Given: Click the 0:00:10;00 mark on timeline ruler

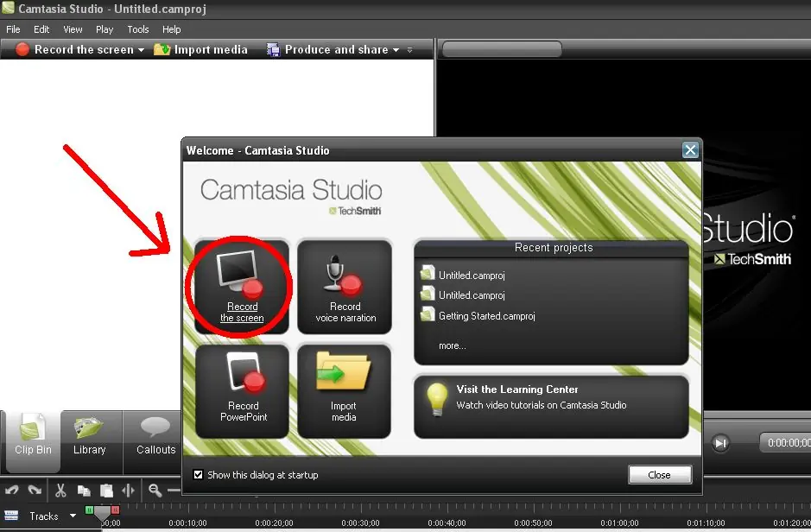Looking at the screenshot, I should click(x=187, y=522).
